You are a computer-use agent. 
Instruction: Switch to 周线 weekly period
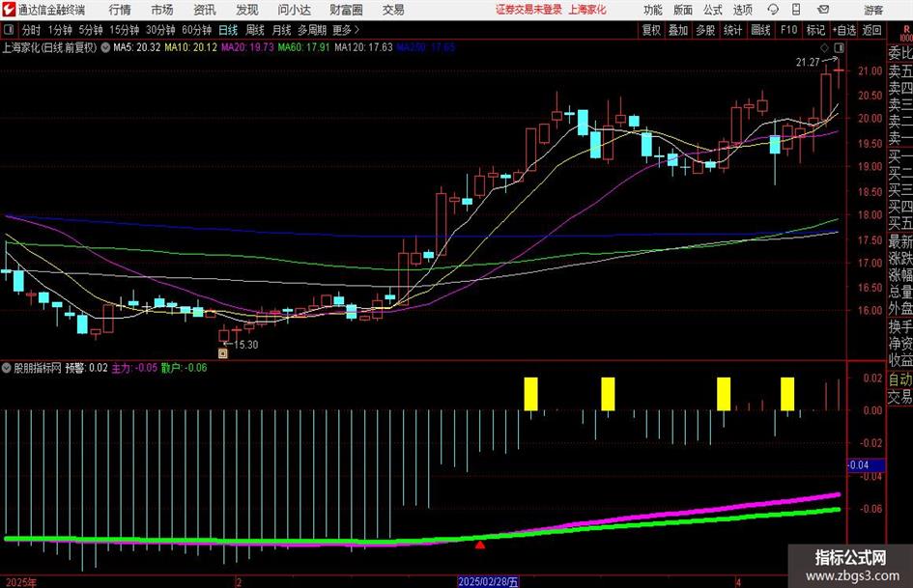point(255,30)
